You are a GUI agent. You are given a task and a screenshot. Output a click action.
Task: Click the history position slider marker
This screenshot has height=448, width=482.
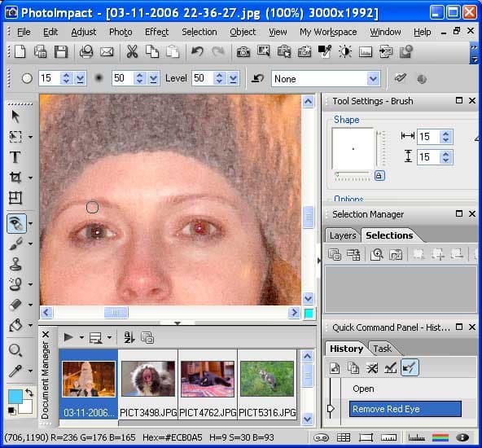[x=331, y=409]
